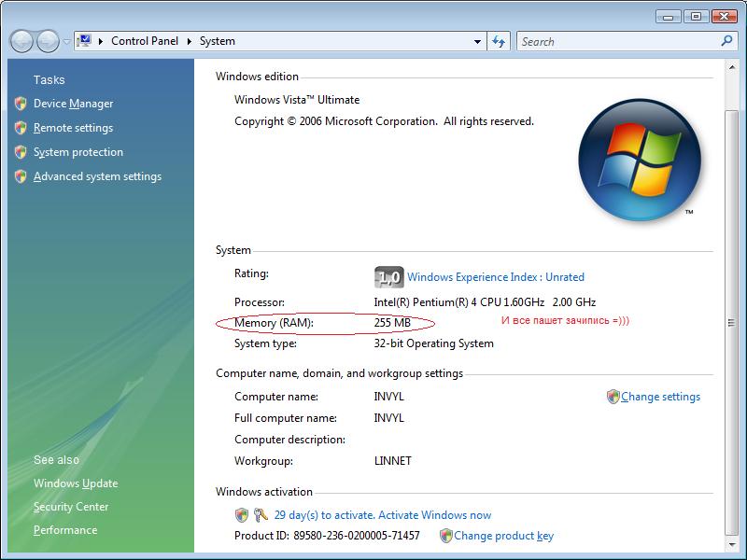Click shield icon beside Advanced system settings
Viewport: 747px width, 560px height.
21,176
